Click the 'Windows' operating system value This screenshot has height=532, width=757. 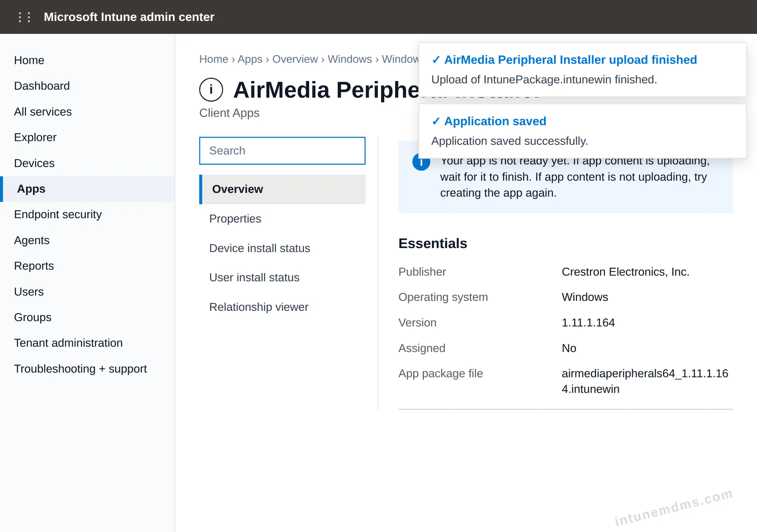(x=585, y=297)
